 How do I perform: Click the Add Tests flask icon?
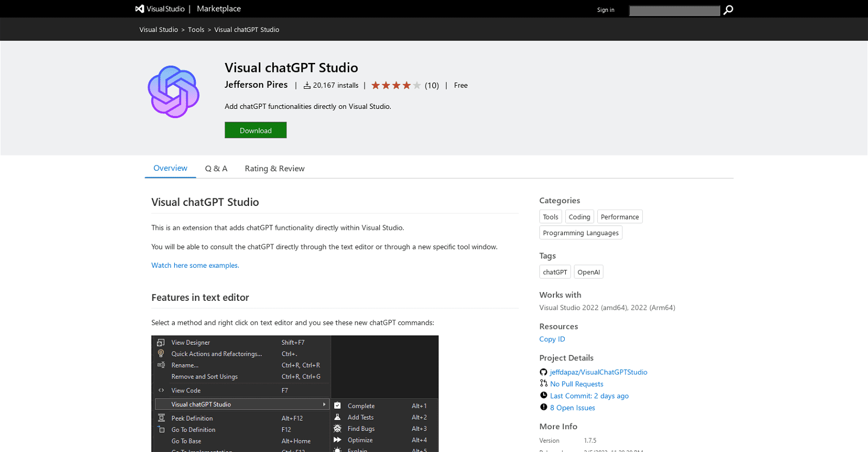coord(337,417)
